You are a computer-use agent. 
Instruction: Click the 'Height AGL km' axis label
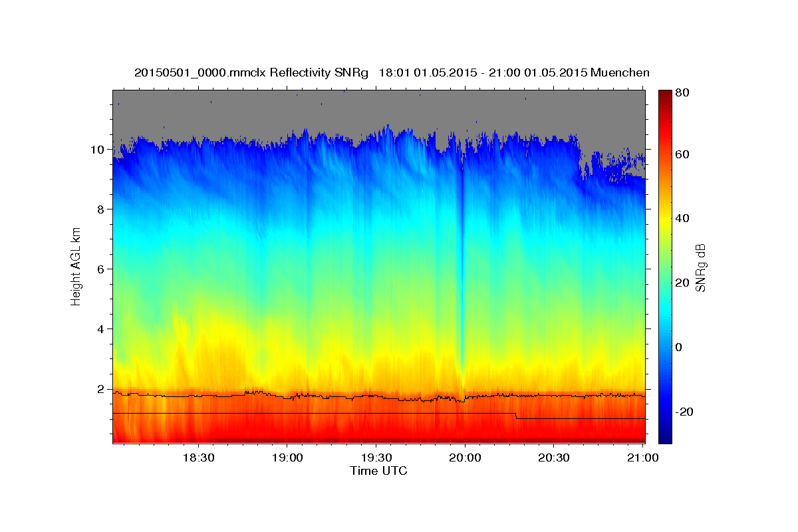point(76,267)
